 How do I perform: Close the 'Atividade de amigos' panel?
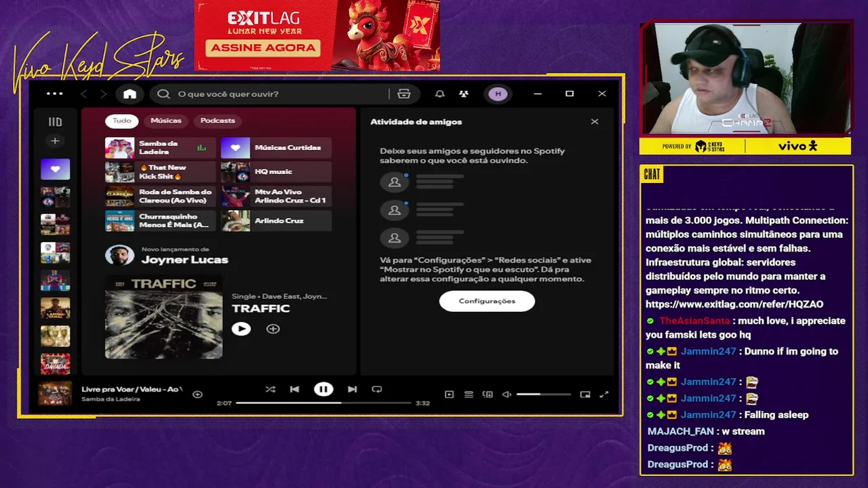pos(595,122)
